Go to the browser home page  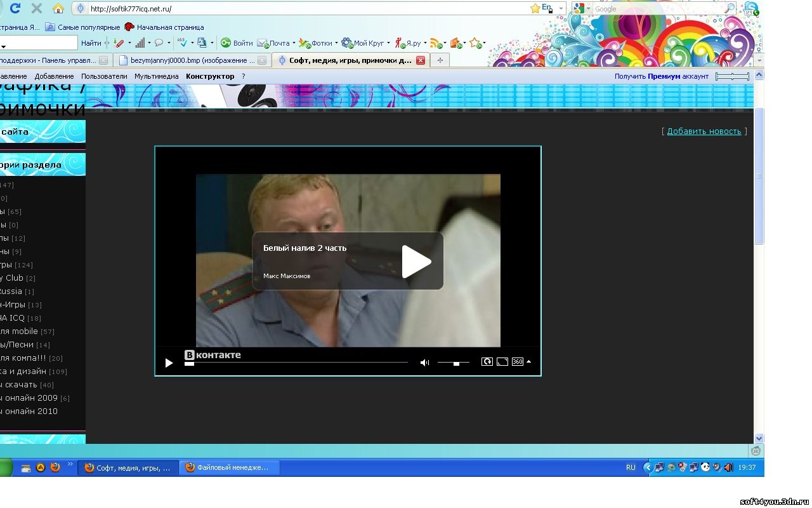[x=58, y=8]
